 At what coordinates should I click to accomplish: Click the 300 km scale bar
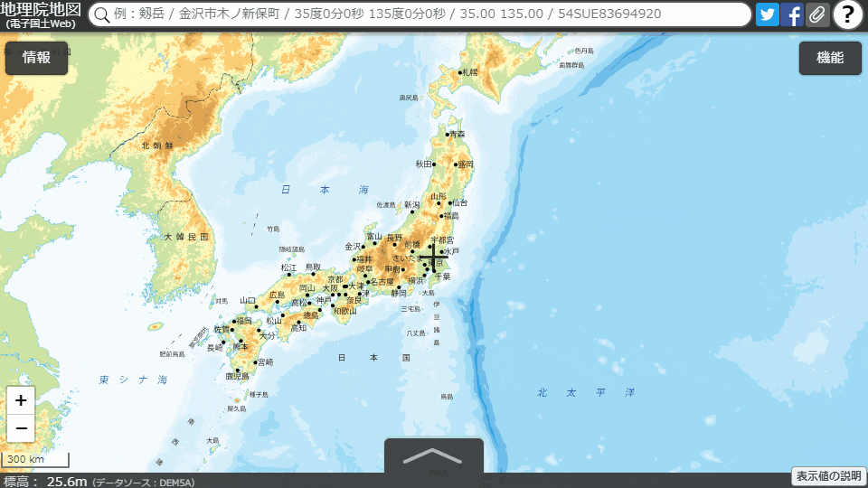tap(35, 460)
